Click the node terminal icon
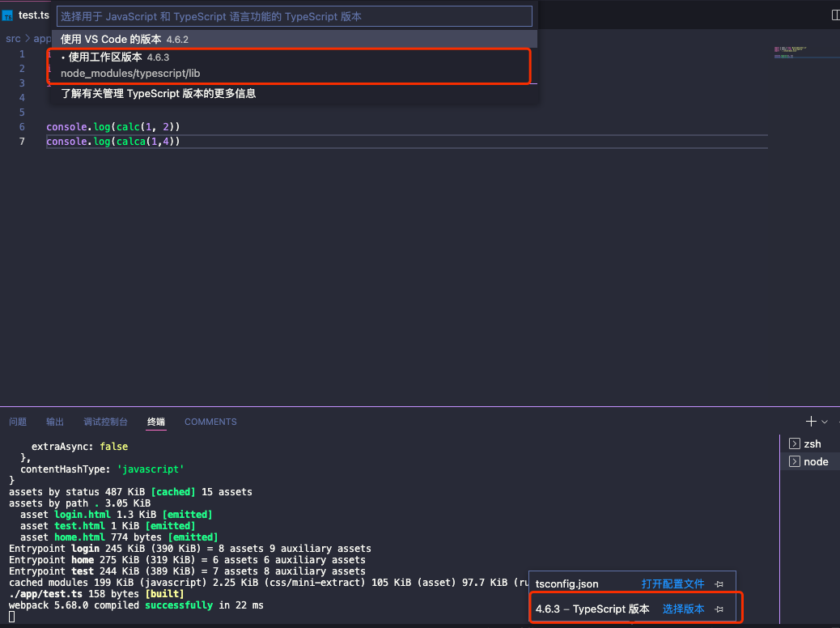This screenshot has height=628, width=840. [795, 461]
